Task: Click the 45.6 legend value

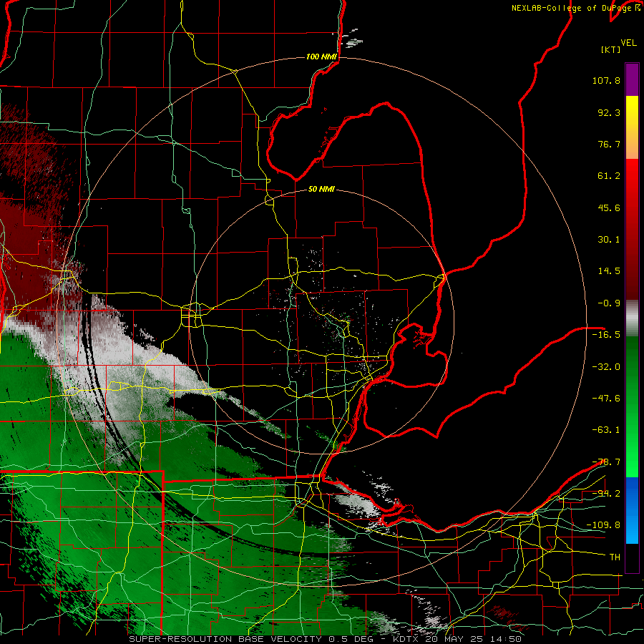Action: (609, 208)
